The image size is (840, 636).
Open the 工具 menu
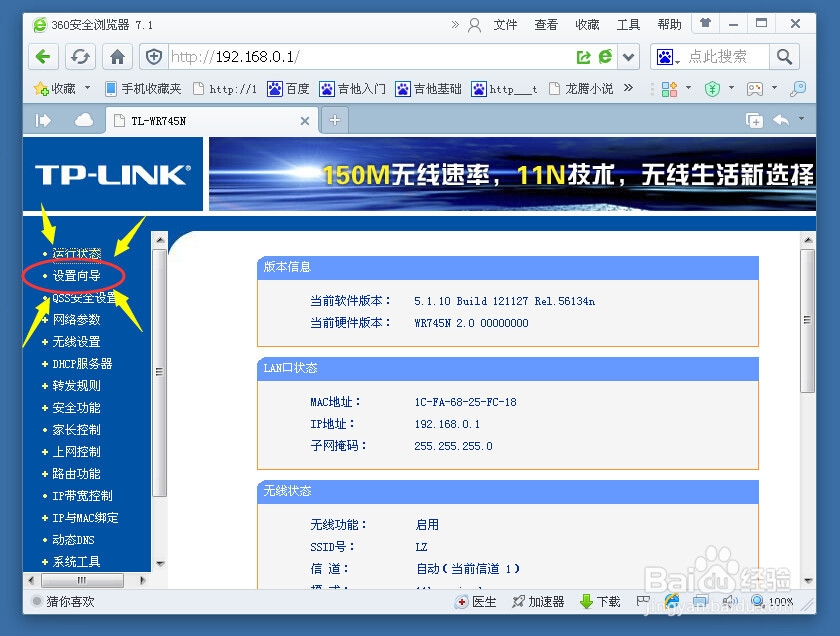click(x=628, y=25)
